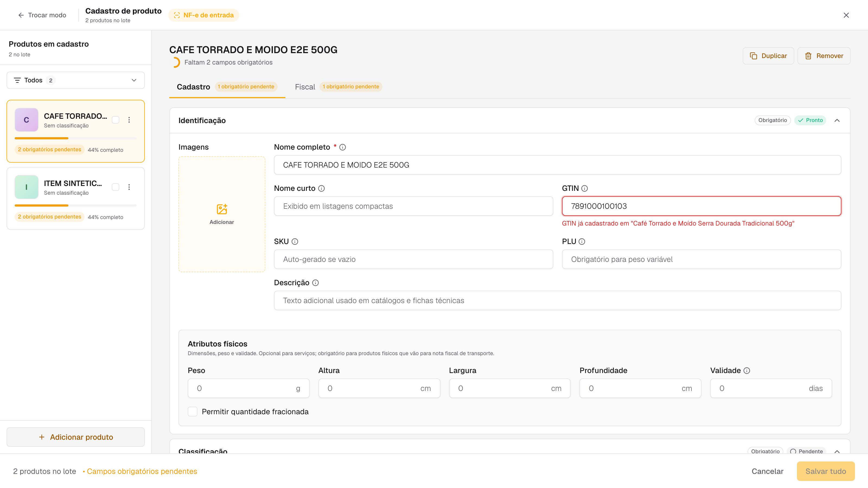Screen dimensions: 868x488
Task: Focus the Profundidade input field
Action: click(x=640, y=388)
